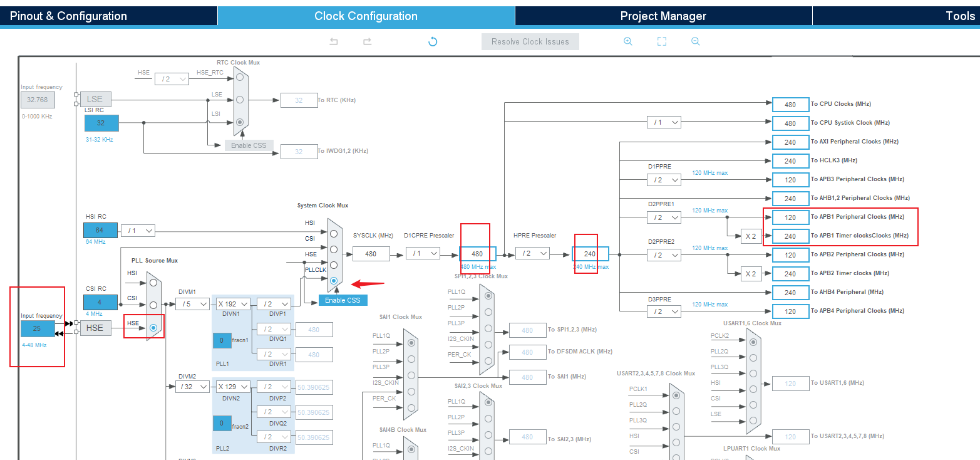Select HSE in the PLL Source Mux
The image size is (980, 460).
(x=153, y=327)
